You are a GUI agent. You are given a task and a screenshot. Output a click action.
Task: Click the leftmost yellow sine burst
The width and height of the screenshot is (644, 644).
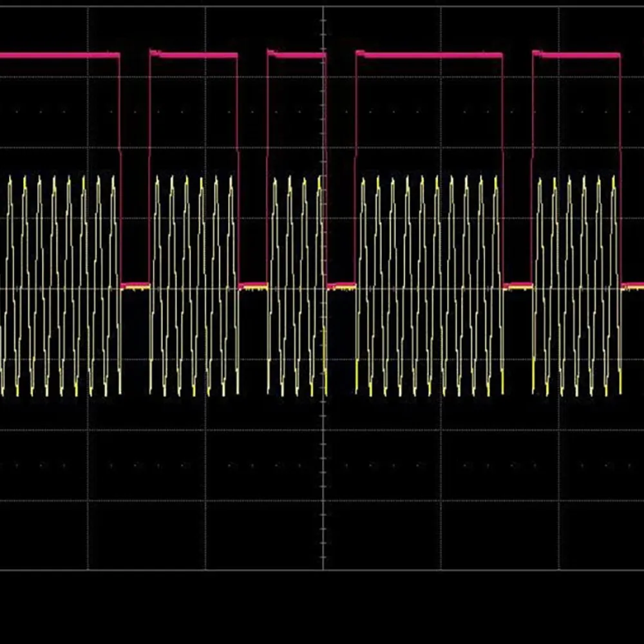point(59,287)
